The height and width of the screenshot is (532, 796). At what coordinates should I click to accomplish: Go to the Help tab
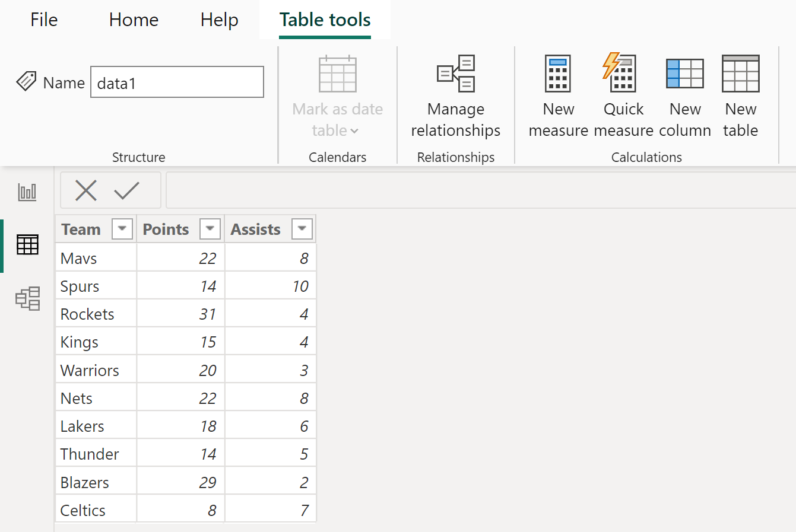coord(219,20)
